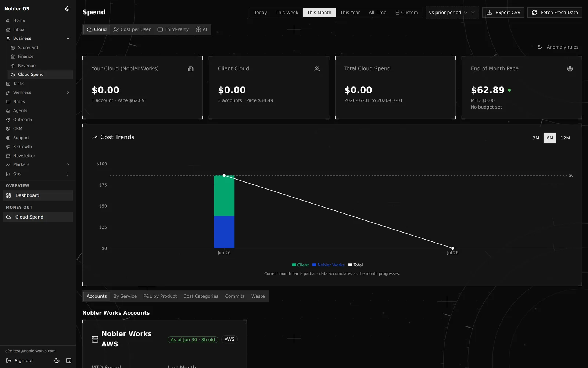Click the As of Jun 30 status badge
Viewport: 588px width, 368px height.
coord(193,340)
